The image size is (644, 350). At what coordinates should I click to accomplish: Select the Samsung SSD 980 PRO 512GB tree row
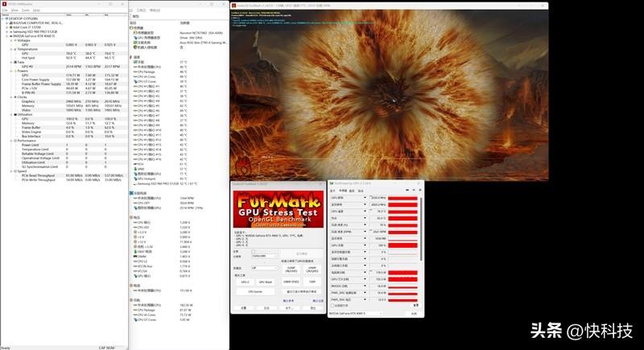pos(35,31)
